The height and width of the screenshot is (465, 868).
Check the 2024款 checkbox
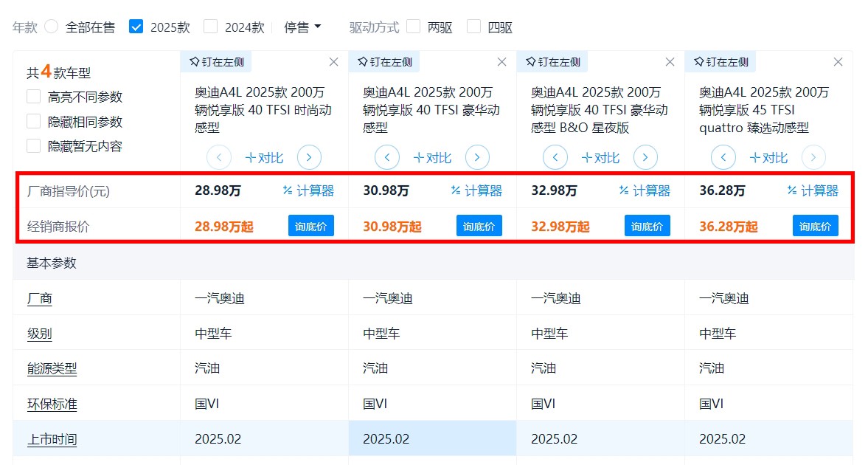210,27
